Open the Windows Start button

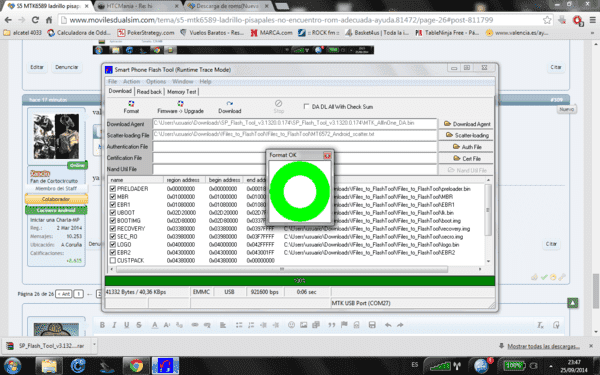[13, 366]
